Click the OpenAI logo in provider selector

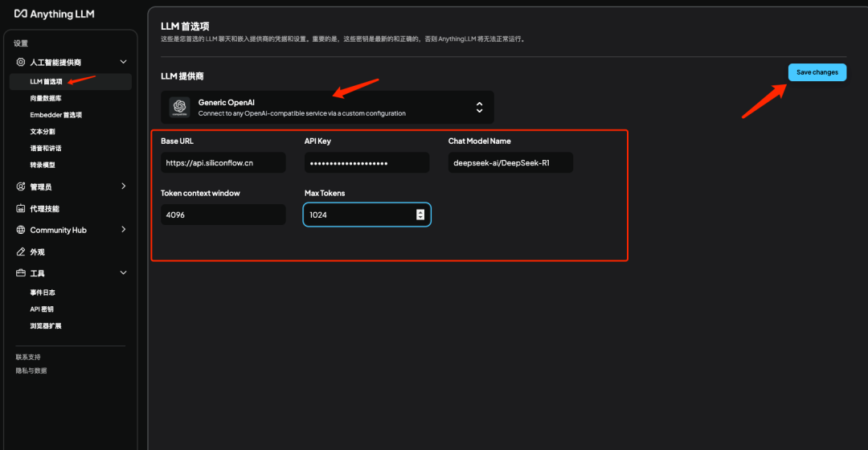pyautogui.click(x=179, y=107)
